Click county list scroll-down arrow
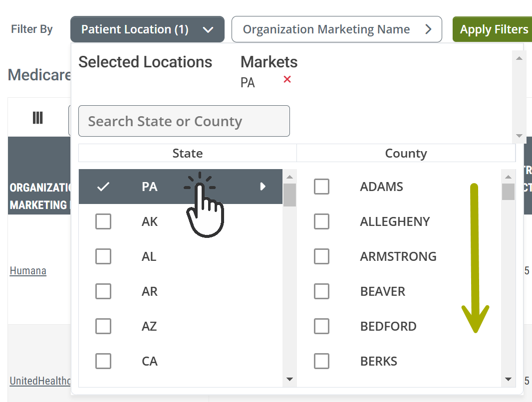Image resolution: width=532 pixels, height=402 pixels. (x=508, y=379)
